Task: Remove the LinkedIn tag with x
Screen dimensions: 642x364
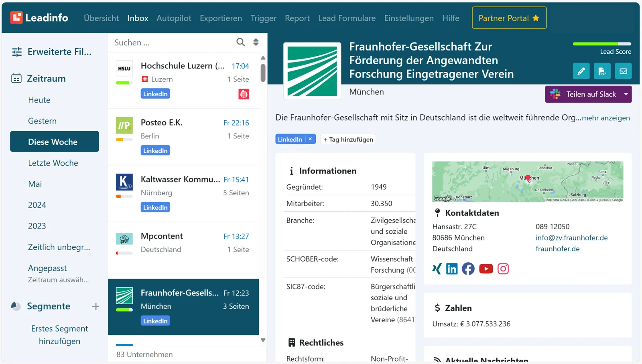Action: [310, 139]
